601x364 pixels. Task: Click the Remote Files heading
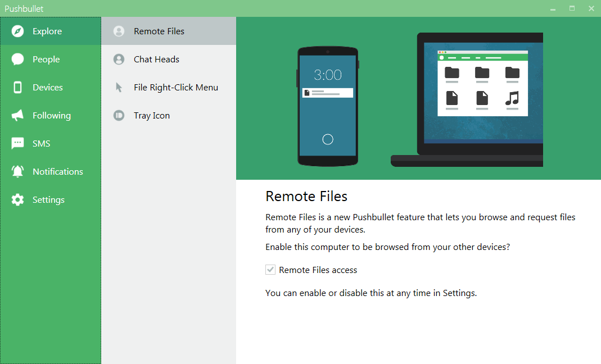pos(306,196)
